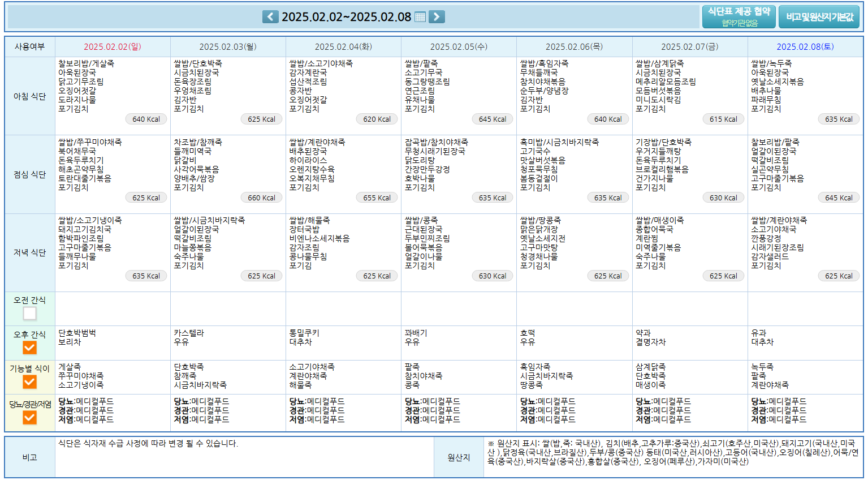Screen dimensions: 868x480
Task: Click Saturday snack 유과
Action: (758, 333)
